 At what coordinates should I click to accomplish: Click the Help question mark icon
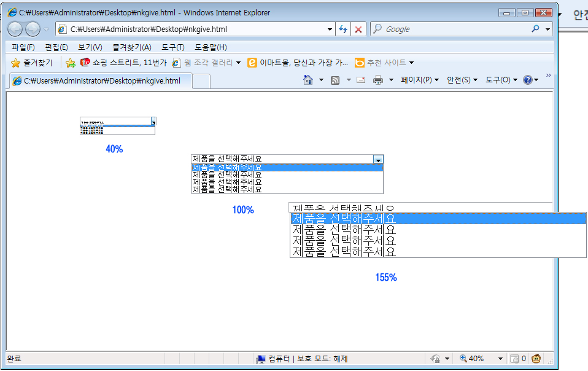527,80
